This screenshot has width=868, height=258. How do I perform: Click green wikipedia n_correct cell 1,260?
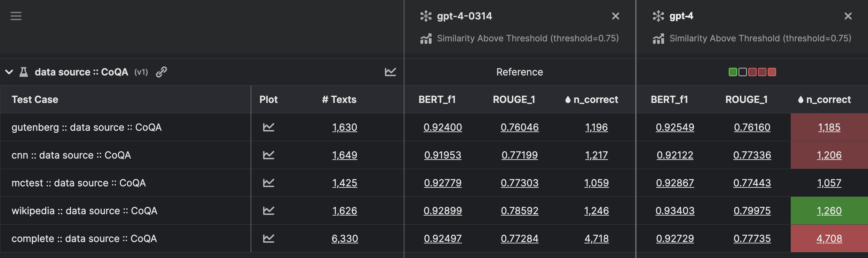829,211
